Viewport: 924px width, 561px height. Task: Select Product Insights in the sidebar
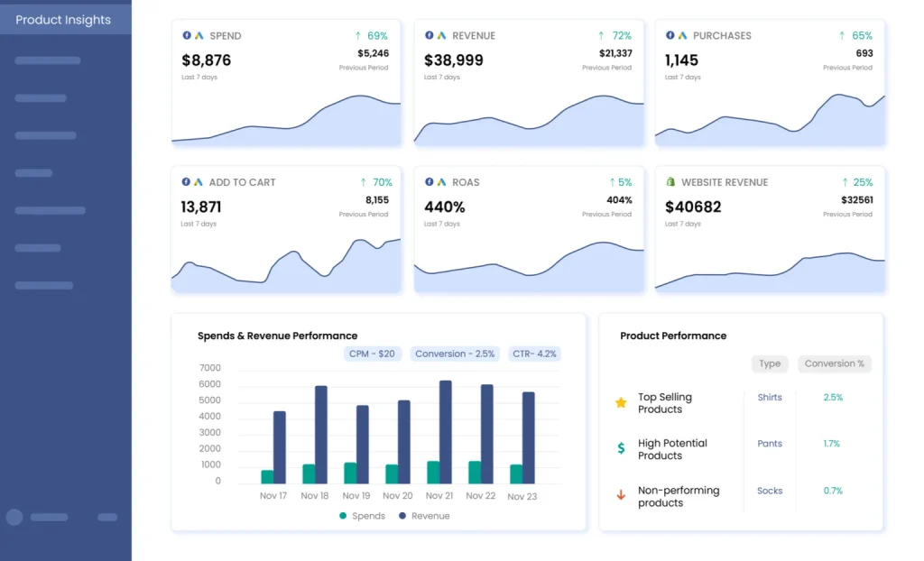[63, 19]
